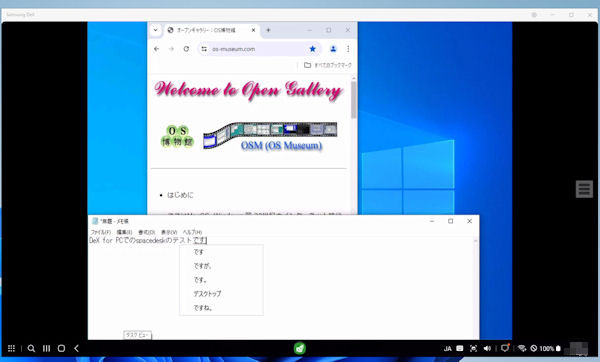Open the green spacedesk app on taskbar

pyautogui.click(x=300, y=348)
